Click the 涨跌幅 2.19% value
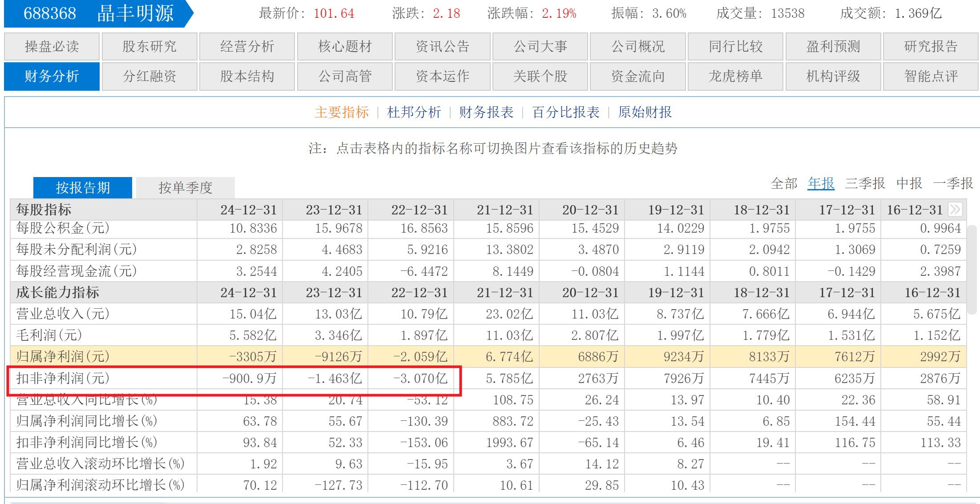 point(559,13)
